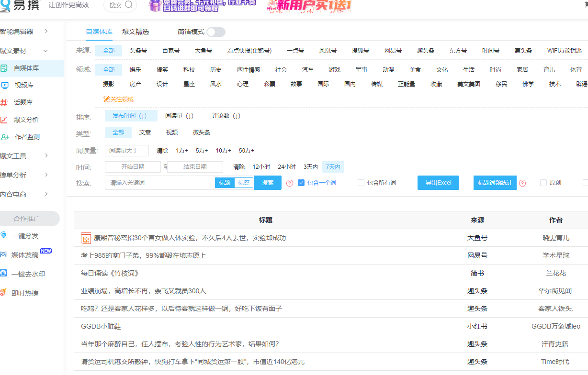
Task: Open article 每日诵读《竹枝词》
Action: (110, 274)
